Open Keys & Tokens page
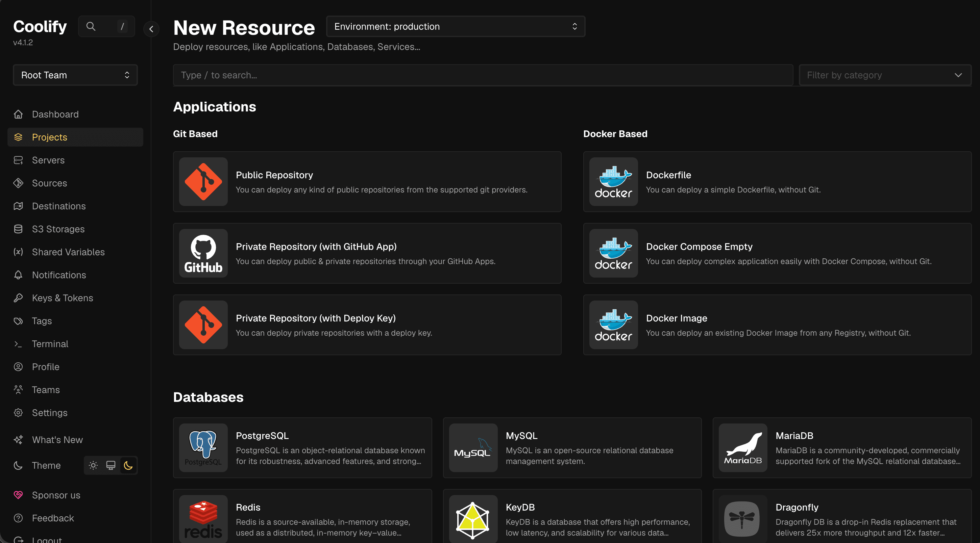The height and width of the screenshot is (543, 980). click(75, 298)
